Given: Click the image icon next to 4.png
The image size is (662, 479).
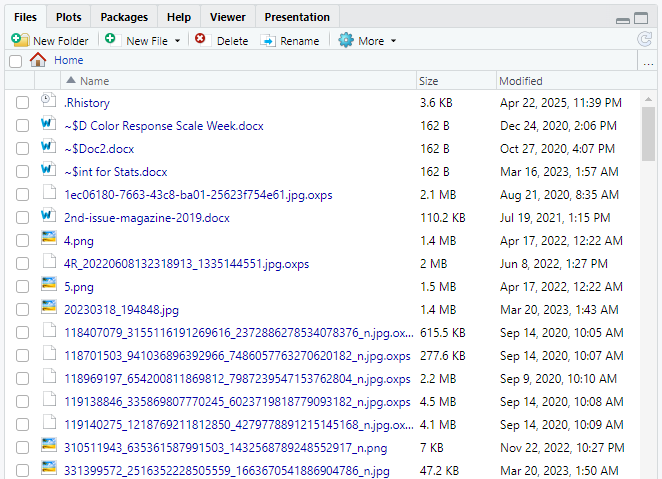Looking at the screenshot, I should coord(49,238).
